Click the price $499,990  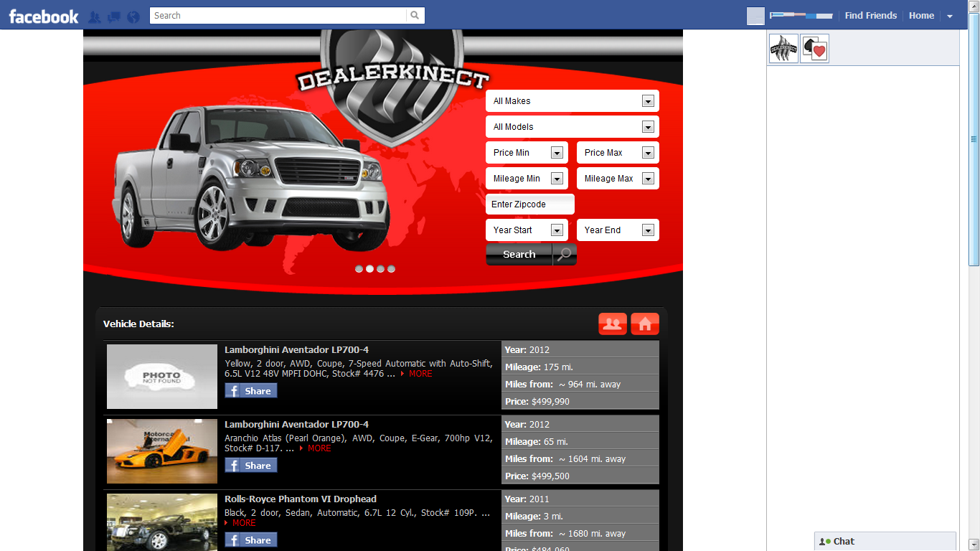(x=550, y=402)
